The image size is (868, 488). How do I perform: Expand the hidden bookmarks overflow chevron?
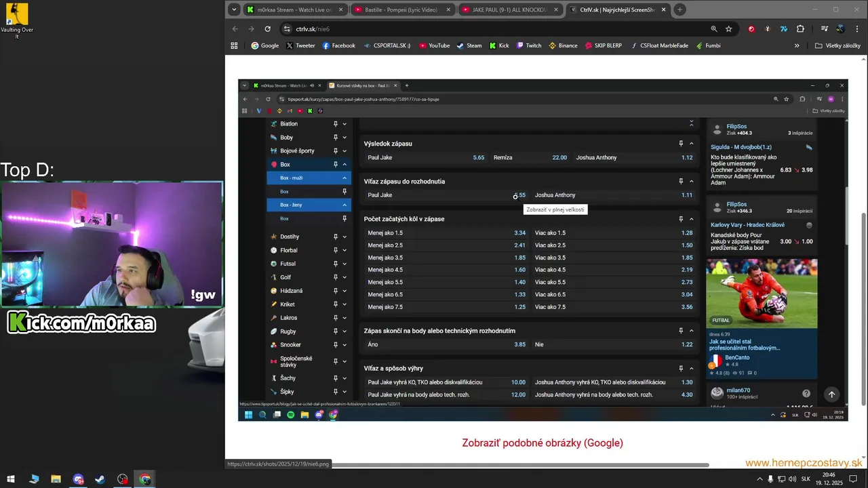(x=797, y=45)
